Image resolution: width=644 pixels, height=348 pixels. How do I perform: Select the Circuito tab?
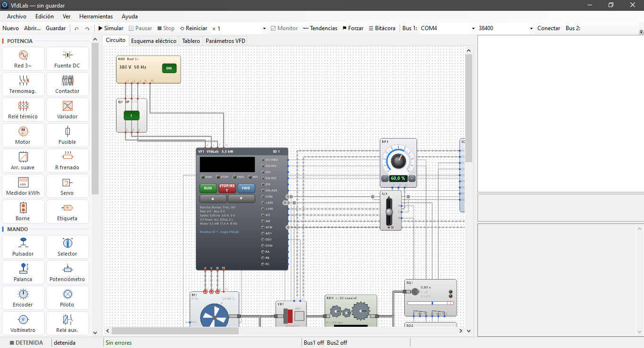116,41
